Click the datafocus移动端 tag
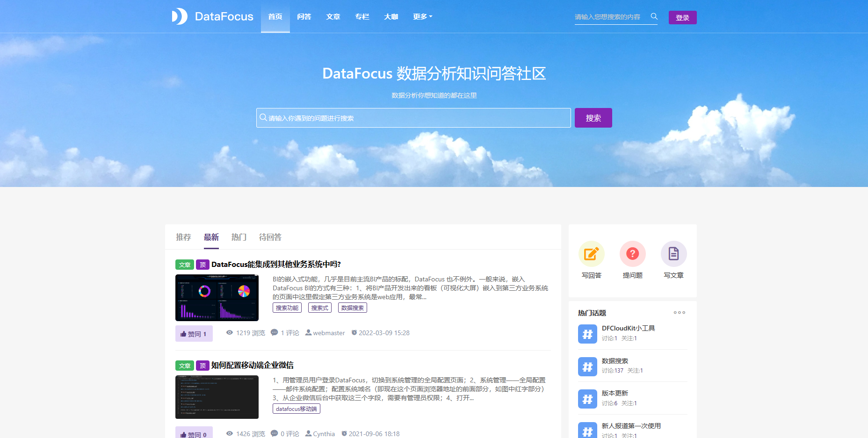The width and height of the screenshot is (868, 438). point(297,409)
